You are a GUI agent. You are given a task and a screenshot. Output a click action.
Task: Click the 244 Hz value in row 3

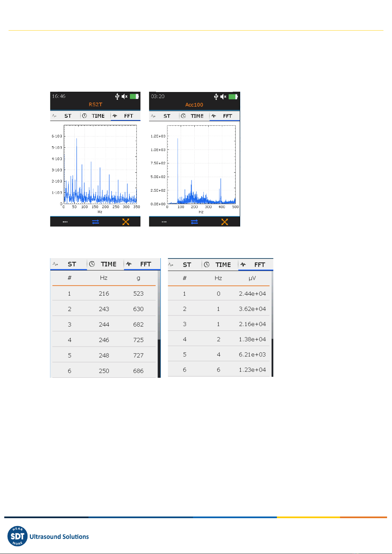coord(104,325)
